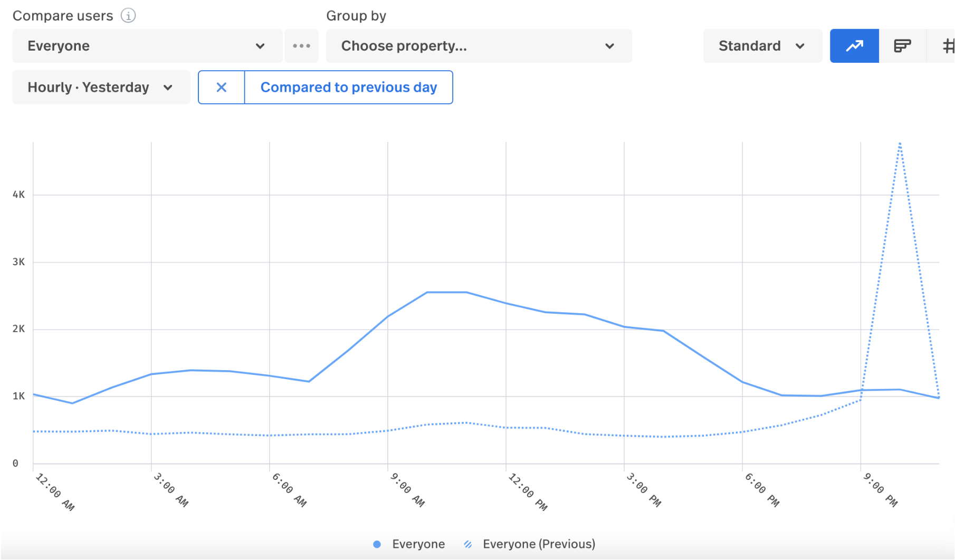Open the Hourly · Yesterday date range selector

(101, 88)
